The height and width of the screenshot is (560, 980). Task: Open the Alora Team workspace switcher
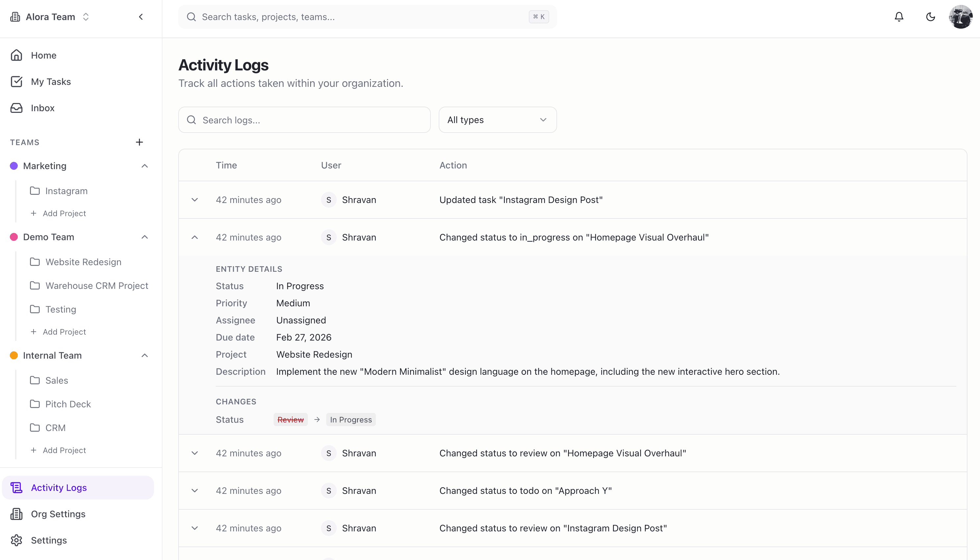point(50,16)
